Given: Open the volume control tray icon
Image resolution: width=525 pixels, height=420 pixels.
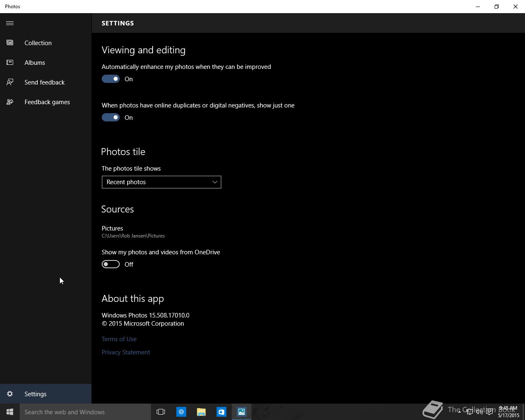Looking at the screenshot, I should pos(479,412).
